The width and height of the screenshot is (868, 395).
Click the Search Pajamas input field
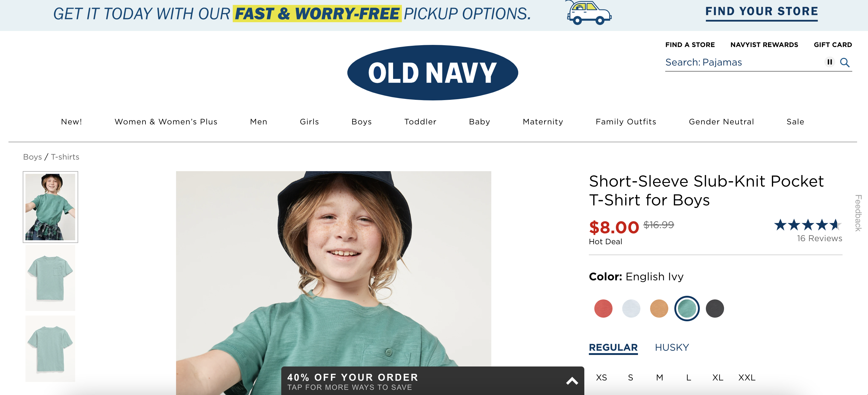click(743, 62)
